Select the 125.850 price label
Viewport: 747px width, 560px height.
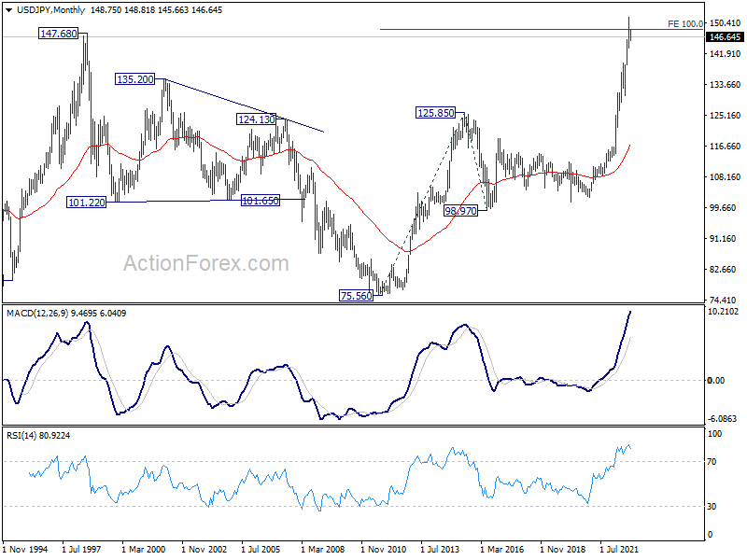click(x=435, y=113)
